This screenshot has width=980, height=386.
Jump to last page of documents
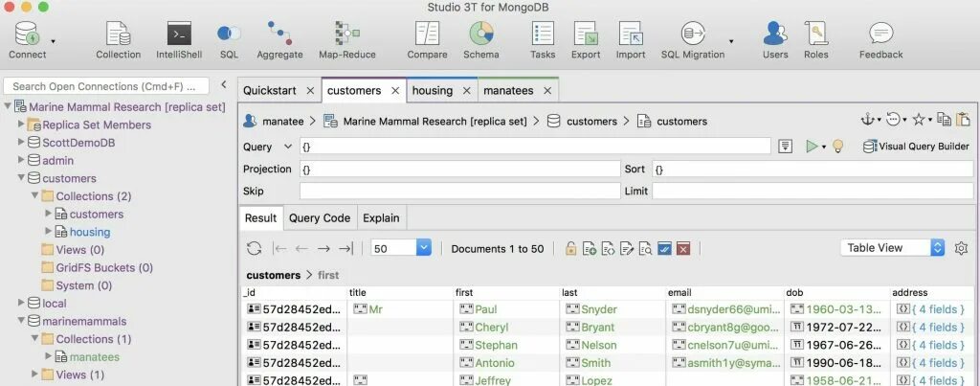click(345, 249)
